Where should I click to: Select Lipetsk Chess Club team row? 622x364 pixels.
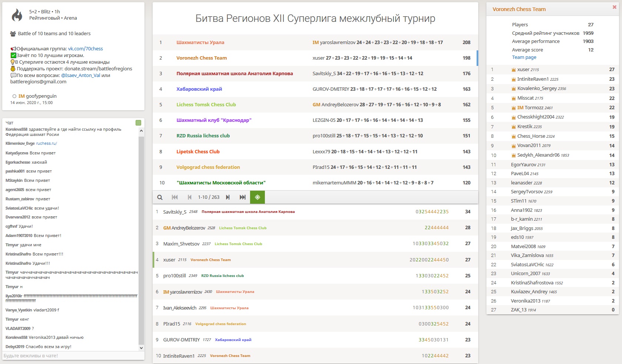click(315, 152)
